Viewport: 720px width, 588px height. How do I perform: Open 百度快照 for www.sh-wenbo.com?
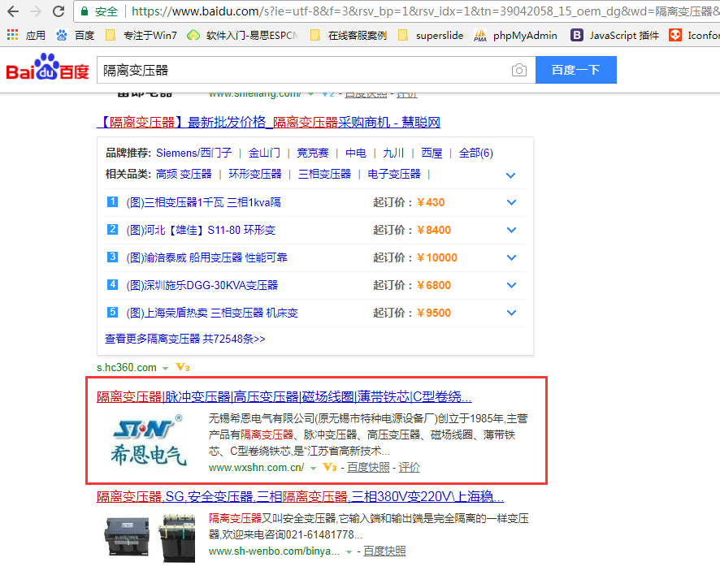[384, 551]
